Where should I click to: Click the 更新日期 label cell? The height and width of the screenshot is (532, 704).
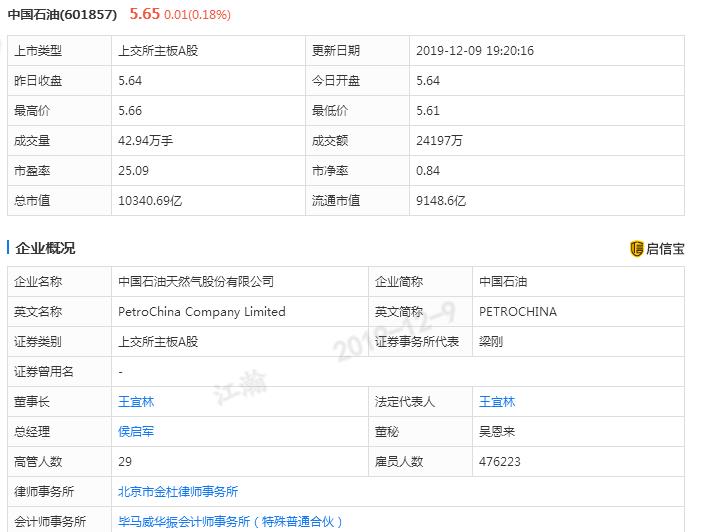[357, 51]
